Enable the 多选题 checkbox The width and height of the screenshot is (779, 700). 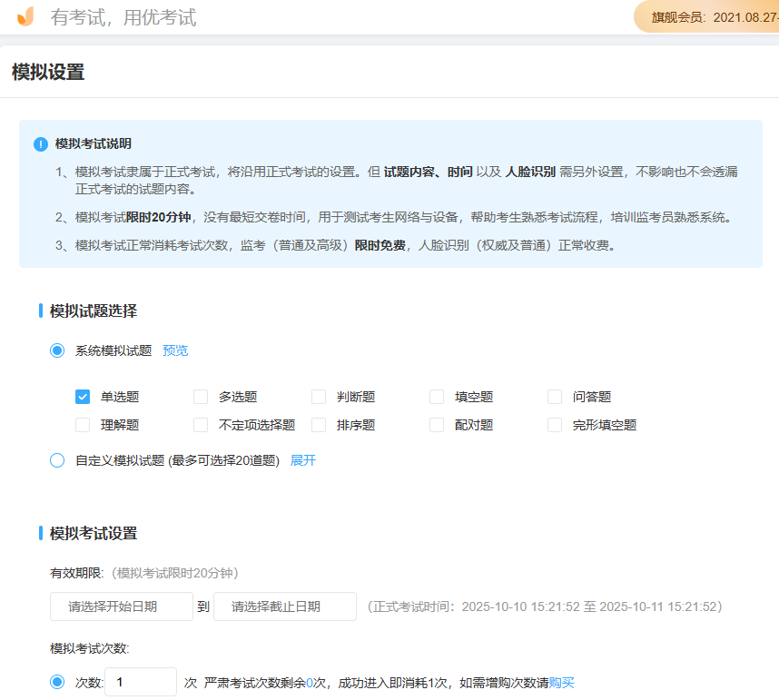pos(201,396)
